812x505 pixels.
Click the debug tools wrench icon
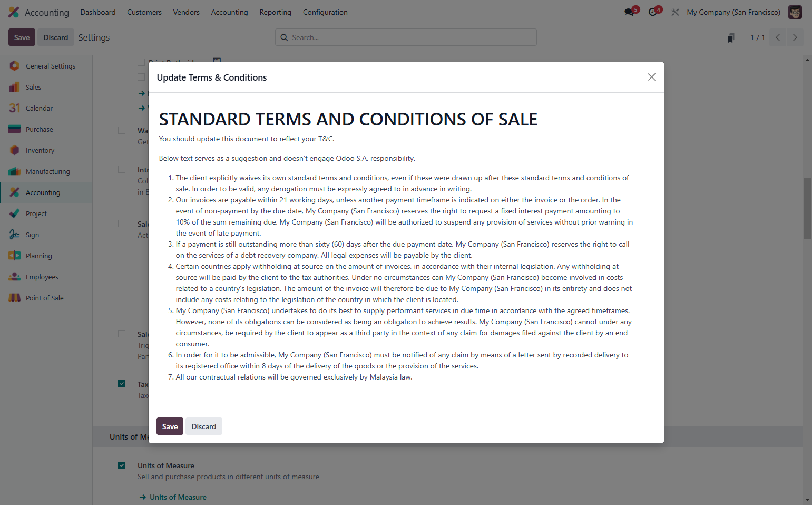[x=675, y=12]
